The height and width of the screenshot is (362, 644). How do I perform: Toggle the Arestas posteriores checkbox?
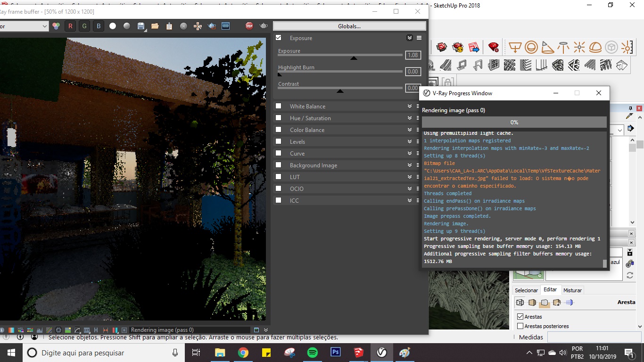pos(520,326)
